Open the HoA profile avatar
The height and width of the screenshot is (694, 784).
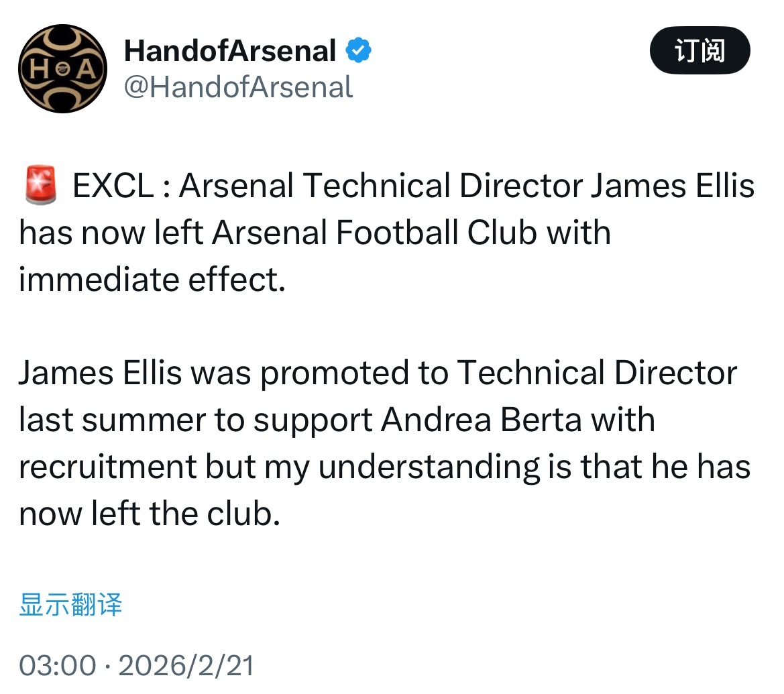62,68
